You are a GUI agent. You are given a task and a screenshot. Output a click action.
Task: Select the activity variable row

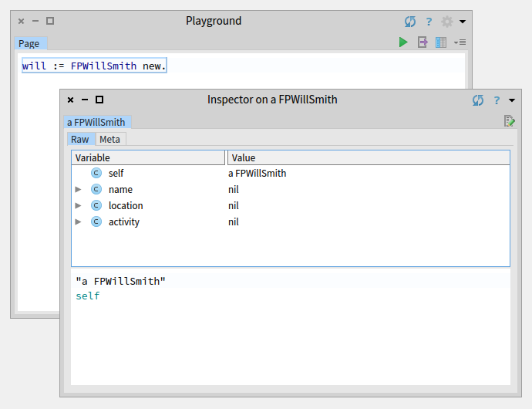click(x=291, y=221)
